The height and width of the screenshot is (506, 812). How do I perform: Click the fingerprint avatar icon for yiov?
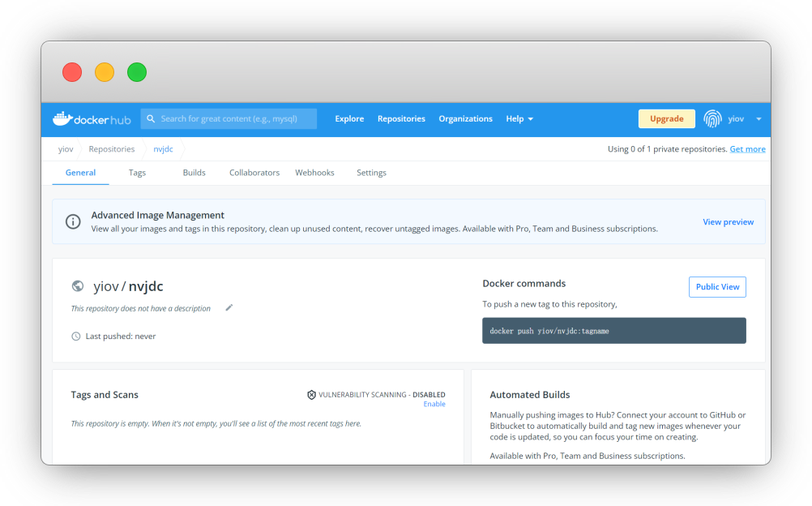pos(712,118)
